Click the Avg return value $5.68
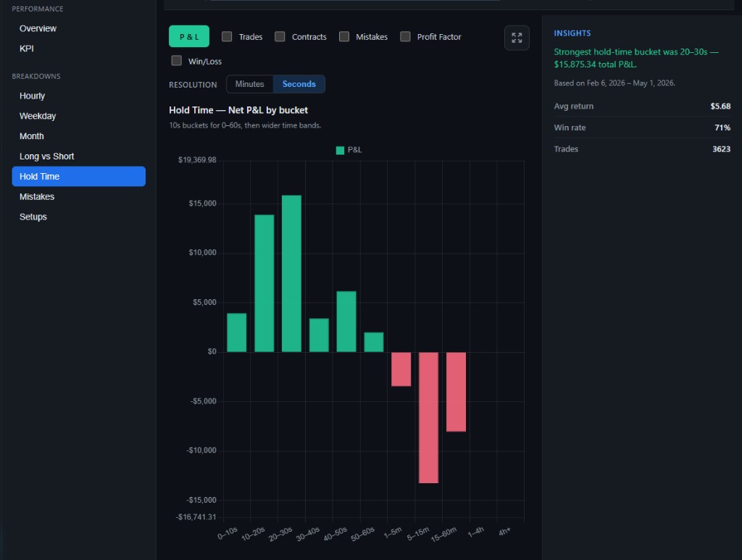 tap(720, 106)
